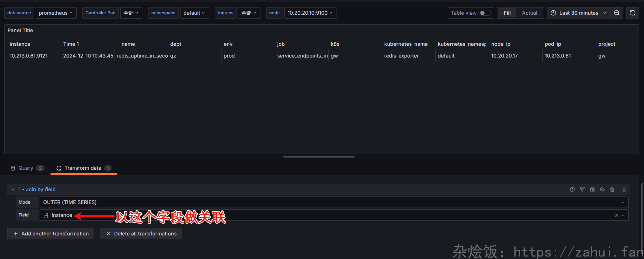
Task: Collapse the 1 - Join by field section
Action: pos(13,189)
